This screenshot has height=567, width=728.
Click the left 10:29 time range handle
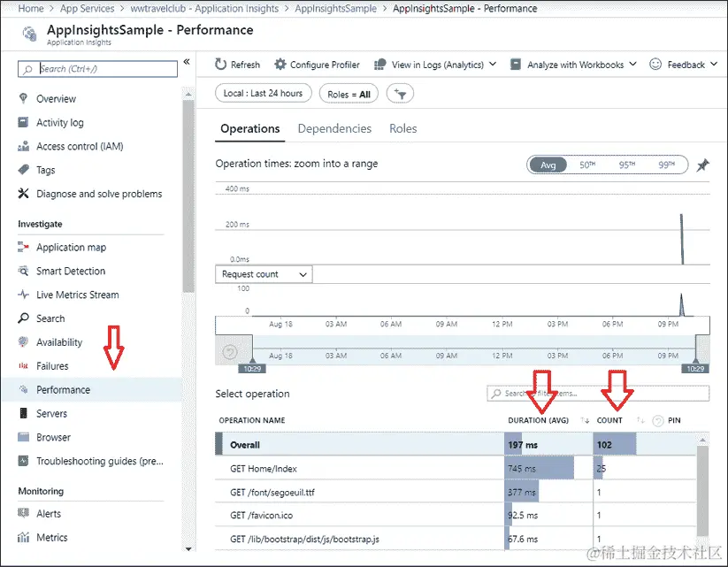(252, 368)
